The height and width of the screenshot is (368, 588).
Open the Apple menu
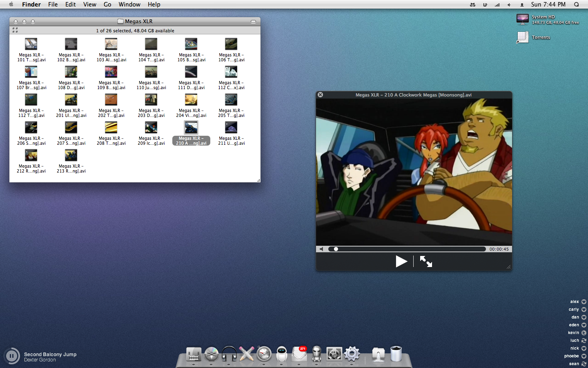(x=11, y=4)
